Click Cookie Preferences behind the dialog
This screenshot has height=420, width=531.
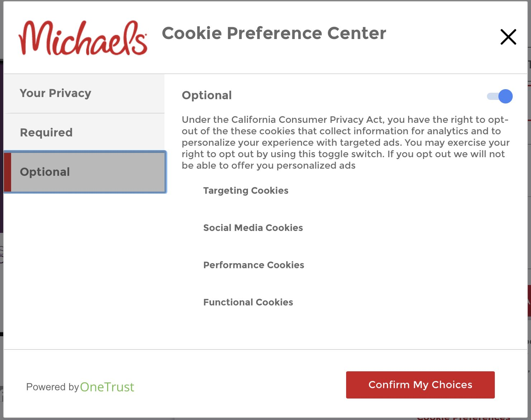(463, 417)
